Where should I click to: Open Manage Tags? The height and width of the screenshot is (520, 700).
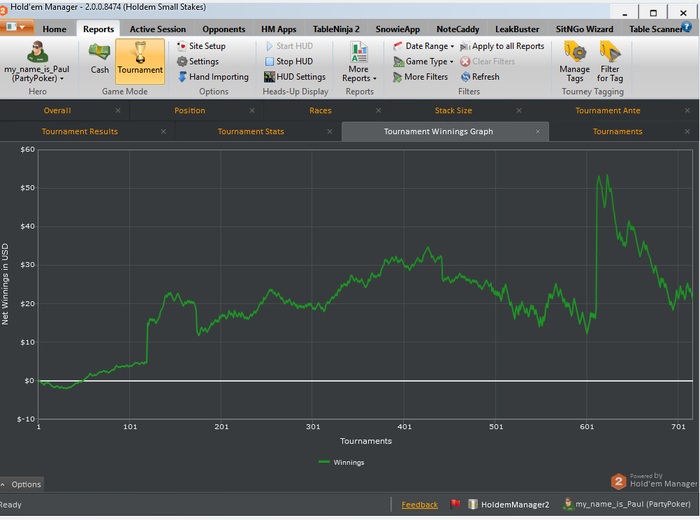click(575, 62)
